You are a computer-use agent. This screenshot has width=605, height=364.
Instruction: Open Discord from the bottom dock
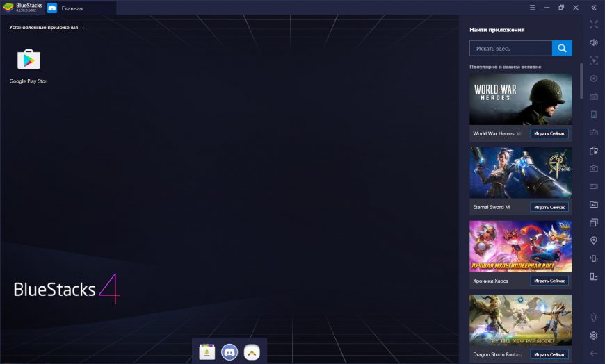(229, 352)
